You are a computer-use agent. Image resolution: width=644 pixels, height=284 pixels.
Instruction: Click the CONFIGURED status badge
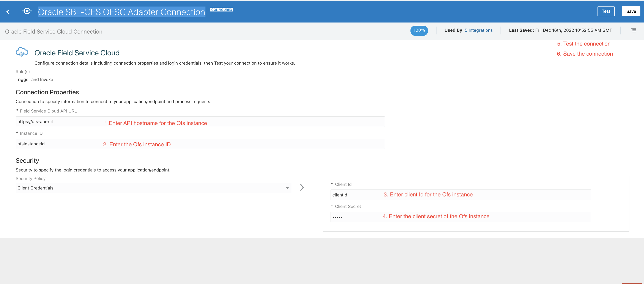(221, 9)
